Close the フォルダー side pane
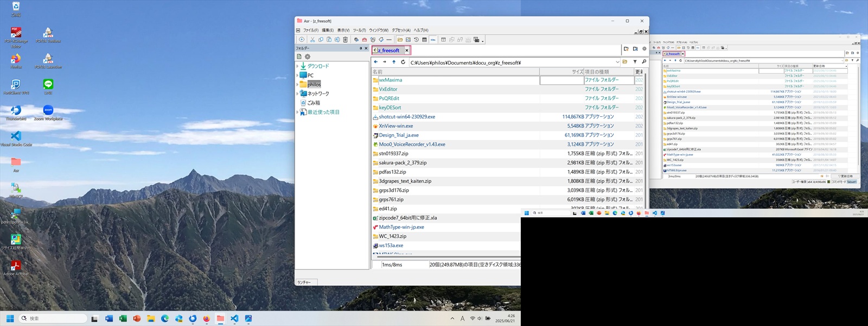 pos(366,48)
